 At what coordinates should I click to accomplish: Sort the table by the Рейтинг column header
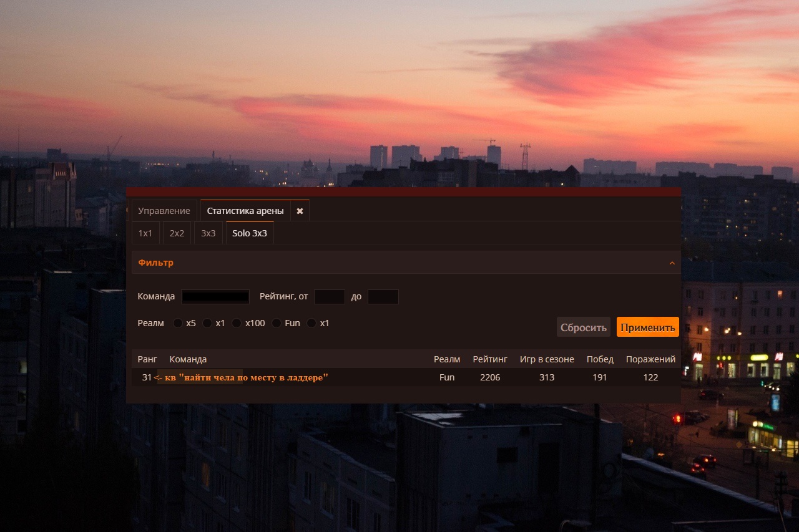coord(490,359)
